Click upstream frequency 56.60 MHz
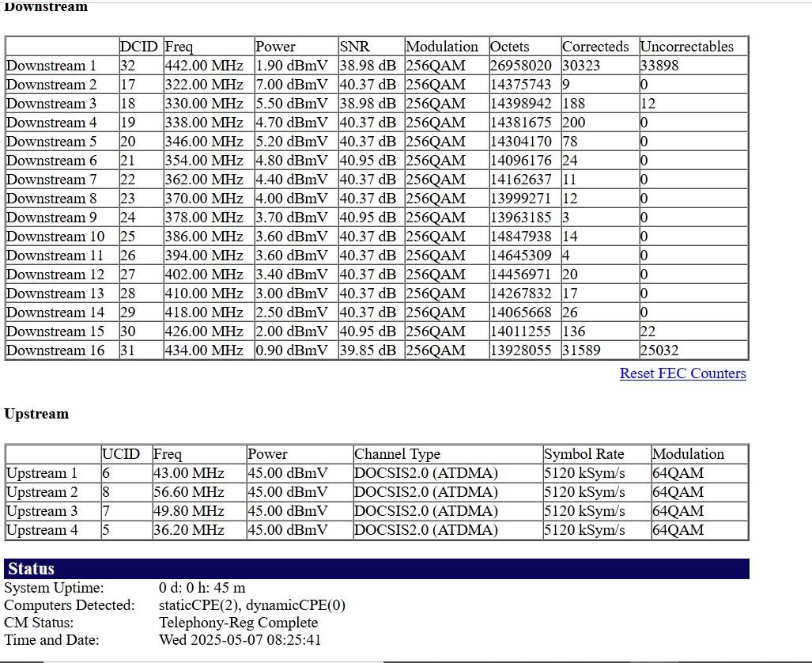This screenshot has height=663, width=812. pyautogui.click(x=188, y=492)
